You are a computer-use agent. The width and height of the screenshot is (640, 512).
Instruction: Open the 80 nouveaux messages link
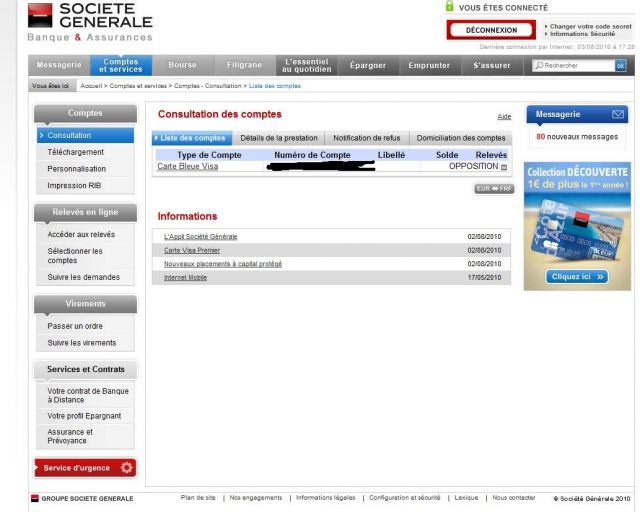coord(577,137)
